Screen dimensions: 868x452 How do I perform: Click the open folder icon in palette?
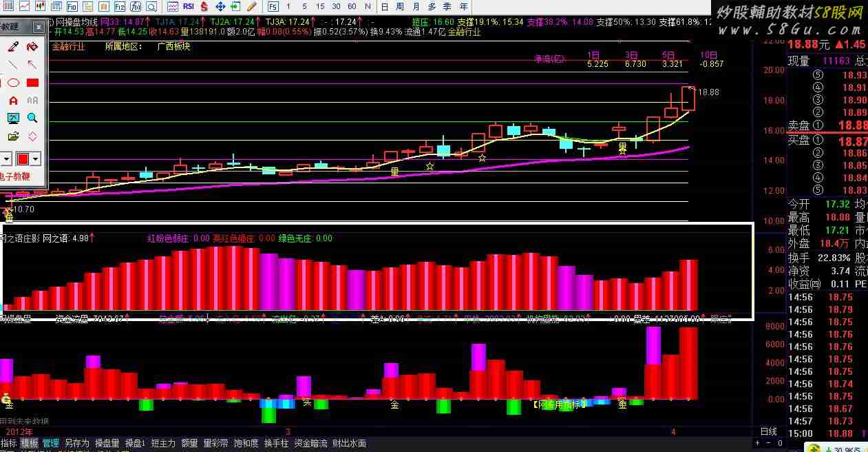pos(12,136)
